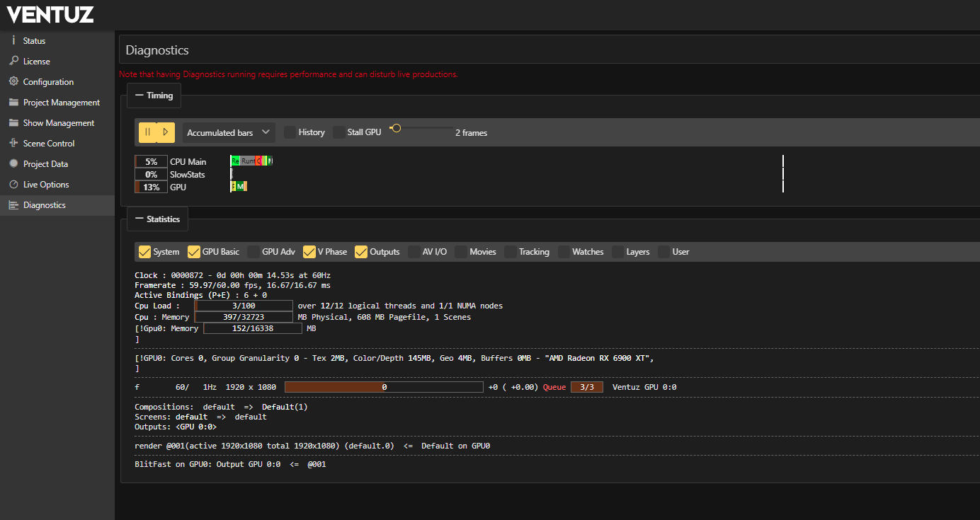Pause the timing diagnostics
This screenshot has height=520, width=980.
click(x=148, y=132)
